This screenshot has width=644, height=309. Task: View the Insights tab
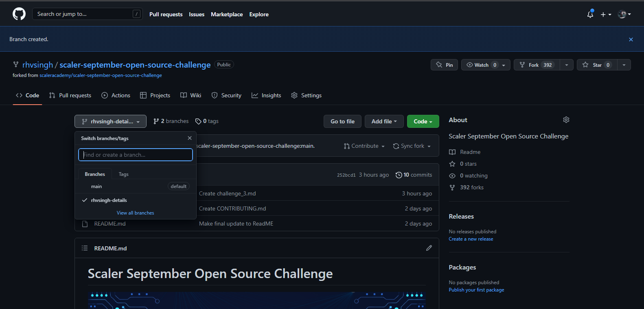click(266, 95)
